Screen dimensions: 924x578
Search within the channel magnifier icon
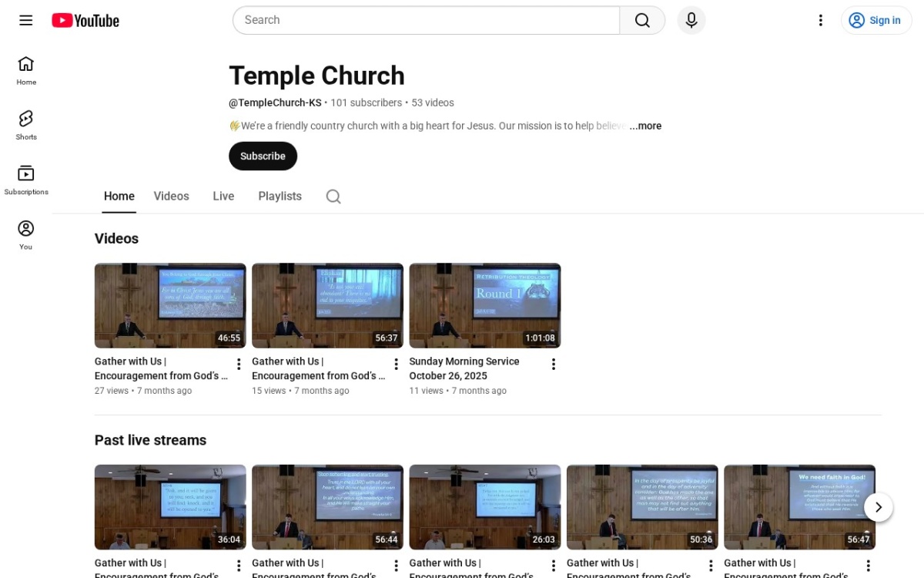(333, 197)
